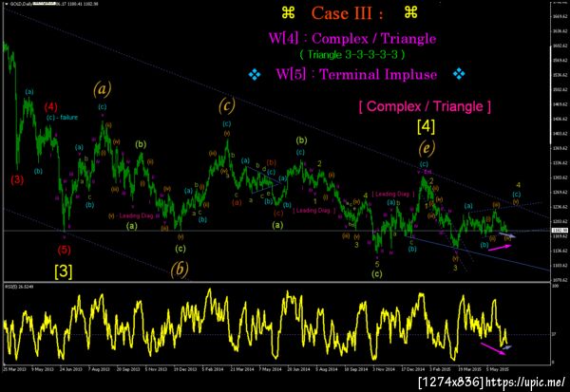This screenshot has height=392, width=570.
Task: Click the "7 May 2014" date label
Action: click(x=270, y=369)
